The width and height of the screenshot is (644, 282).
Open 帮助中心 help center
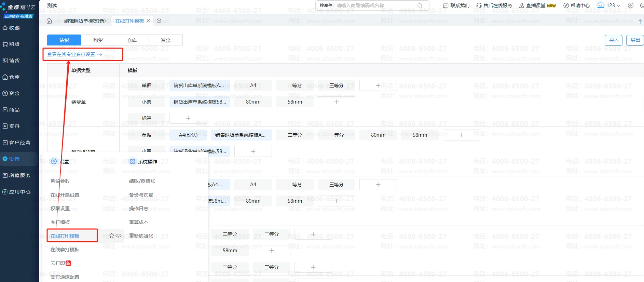pos(576,5)
